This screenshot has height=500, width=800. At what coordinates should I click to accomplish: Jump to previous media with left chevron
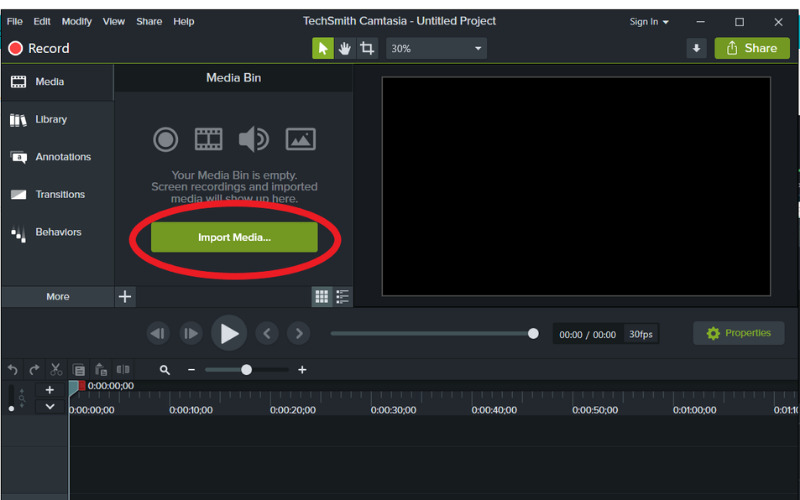click(x=267, y=334)
